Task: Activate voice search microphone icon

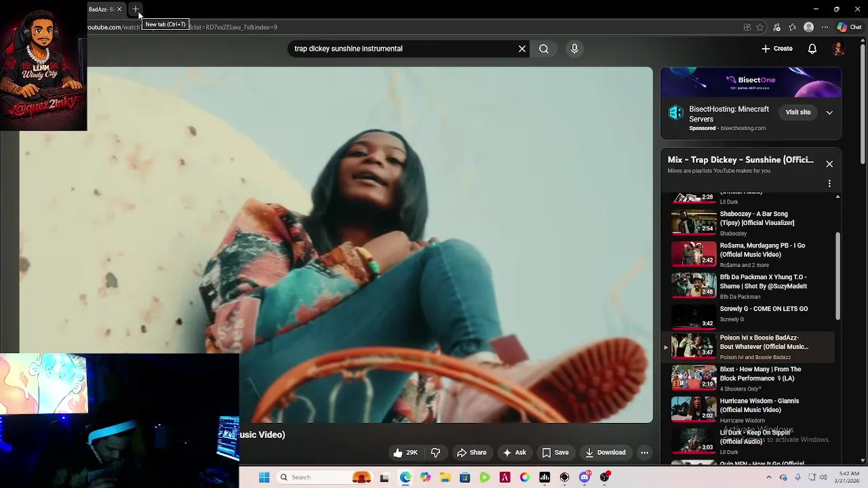Action: [x=574, y=49]
